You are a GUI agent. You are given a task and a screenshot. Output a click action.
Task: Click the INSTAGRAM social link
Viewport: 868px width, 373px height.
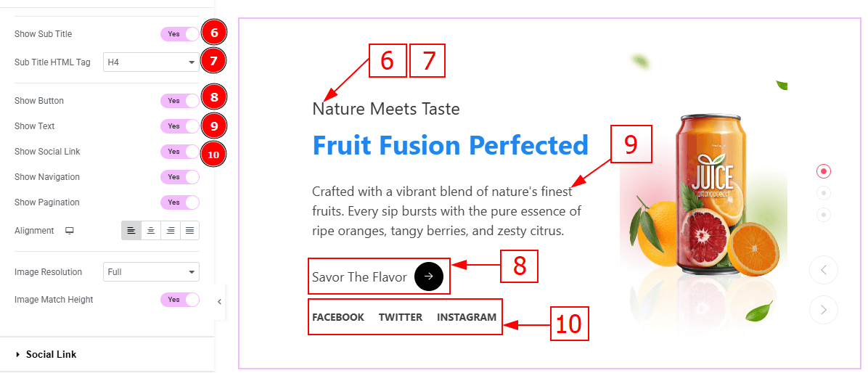[467, 317]
